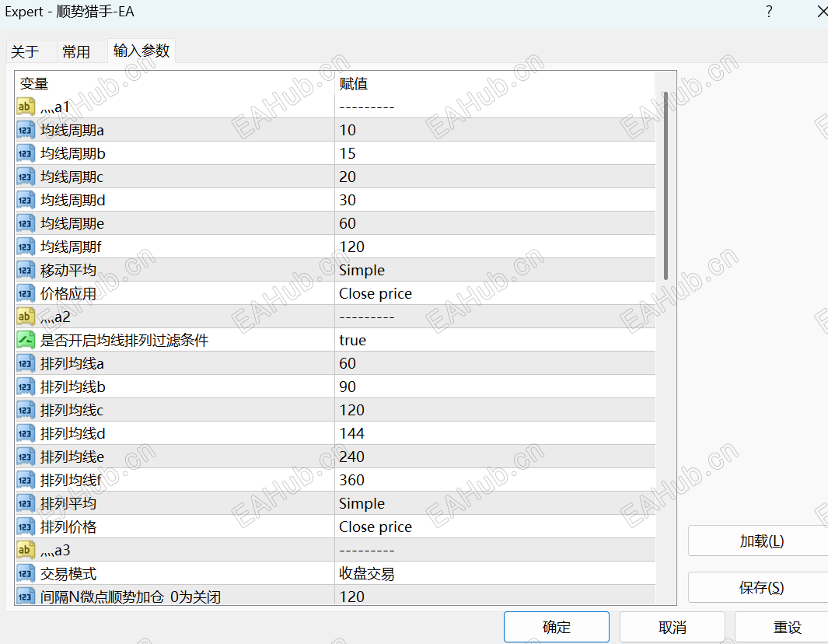Click the 123 icon next to 排列平均
This screenshot has width=828, height=644.
point(24,503)
